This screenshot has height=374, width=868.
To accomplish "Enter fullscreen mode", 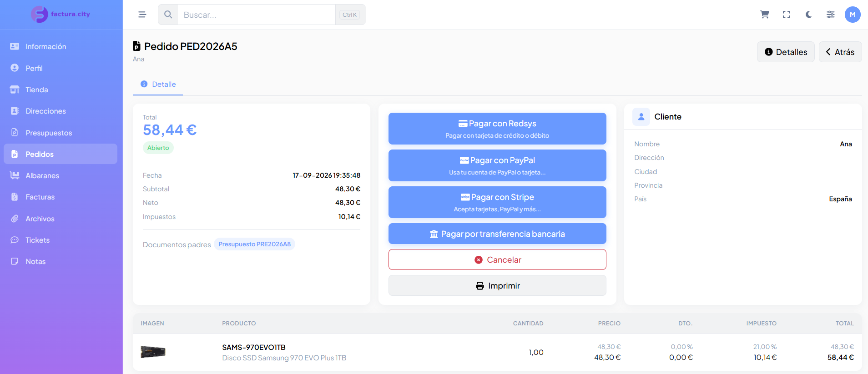I will (787, 15).
